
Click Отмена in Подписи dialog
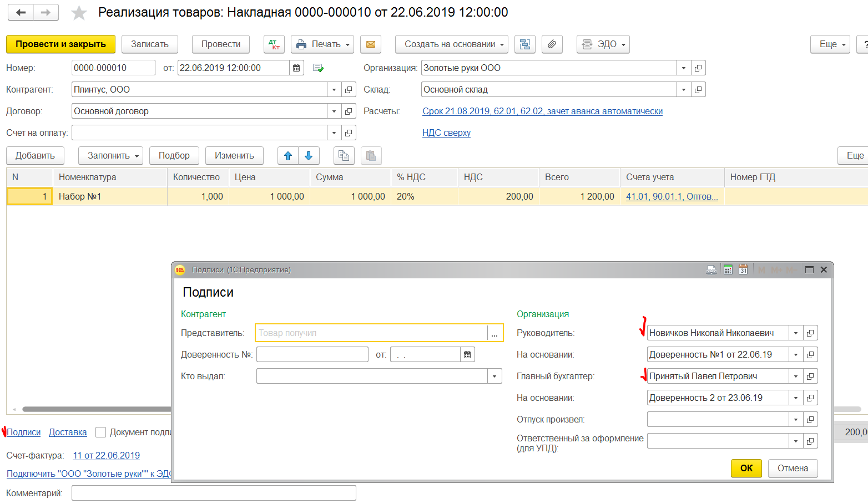click(x=793, y=468)
